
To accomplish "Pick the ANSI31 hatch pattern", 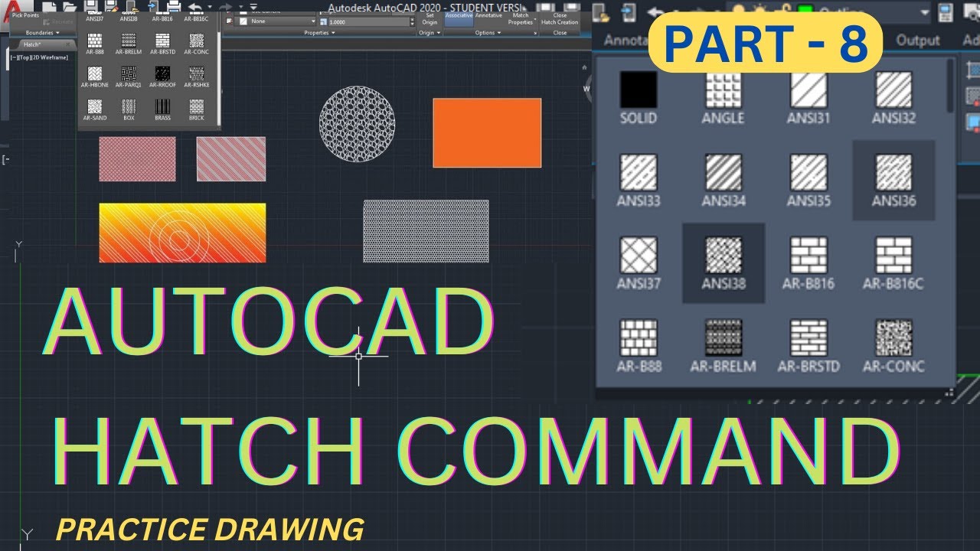I will tap(808, 98).
